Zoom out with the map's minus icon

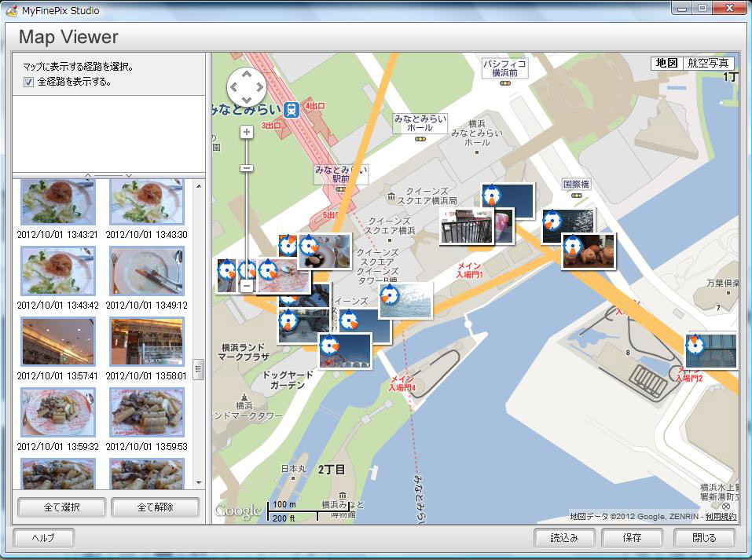point(247,167)
